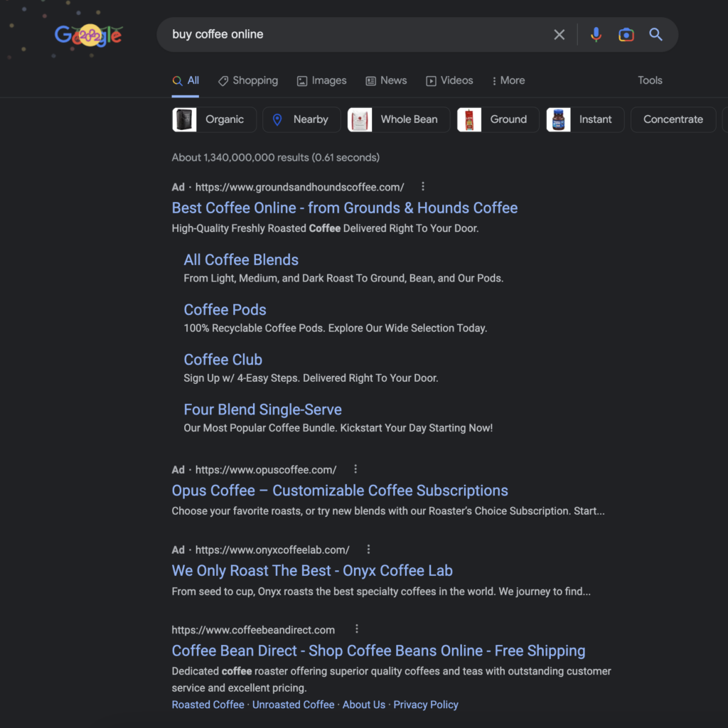The width and height of the screenshot is (728, 728).
Task: Open the 'Coffee Club' sitelink
Action: [x=223, y=359]
